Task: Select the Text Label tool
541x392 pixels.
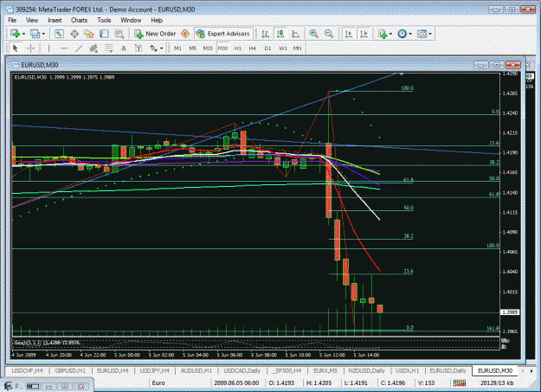Action: [138, 48]
